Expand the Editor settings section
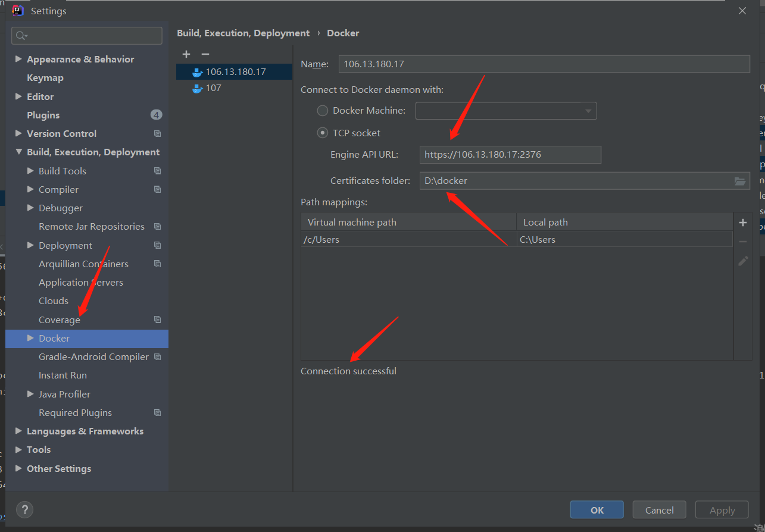The image size is (765, 532). pos(18,96)
